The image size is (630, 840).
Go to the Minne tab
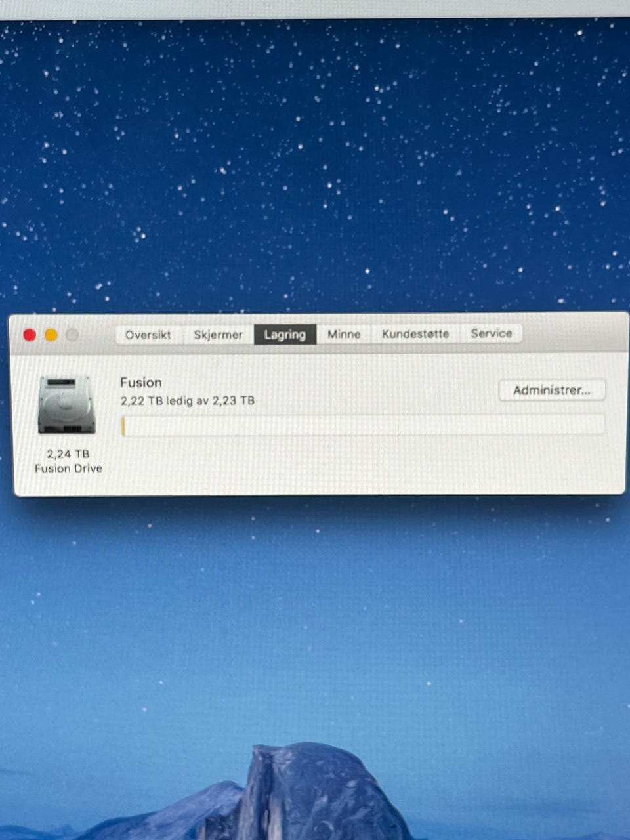344,334
